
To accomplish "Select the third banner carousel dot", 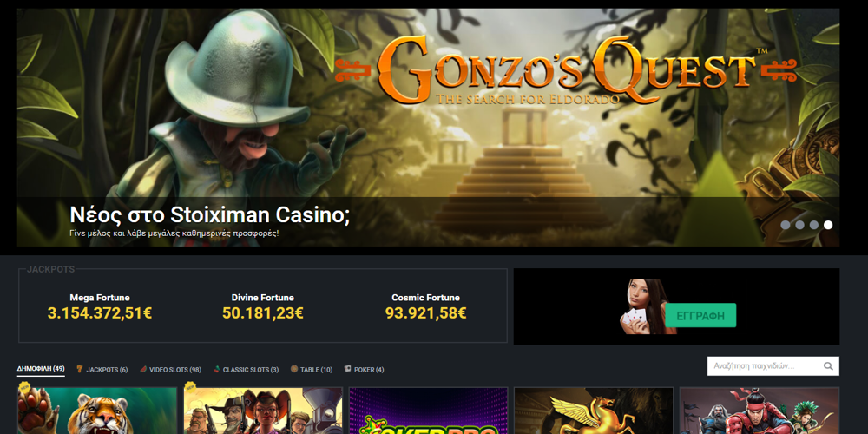I will point(814,225).
